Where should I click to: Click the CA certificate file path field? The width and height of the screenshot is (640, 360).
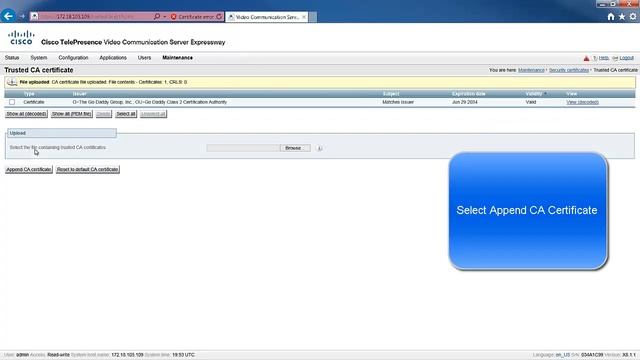coord(243,148)
